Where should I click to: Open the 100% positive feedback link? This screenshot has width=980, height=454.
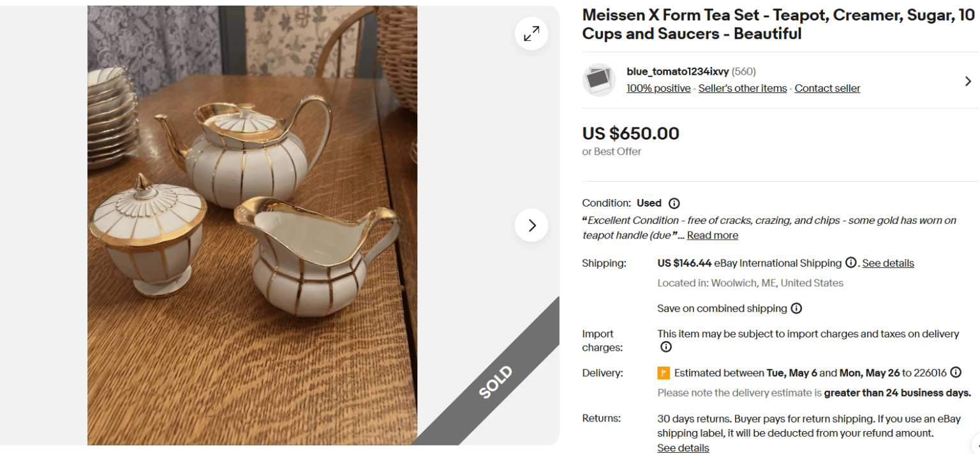pos(658,88)
